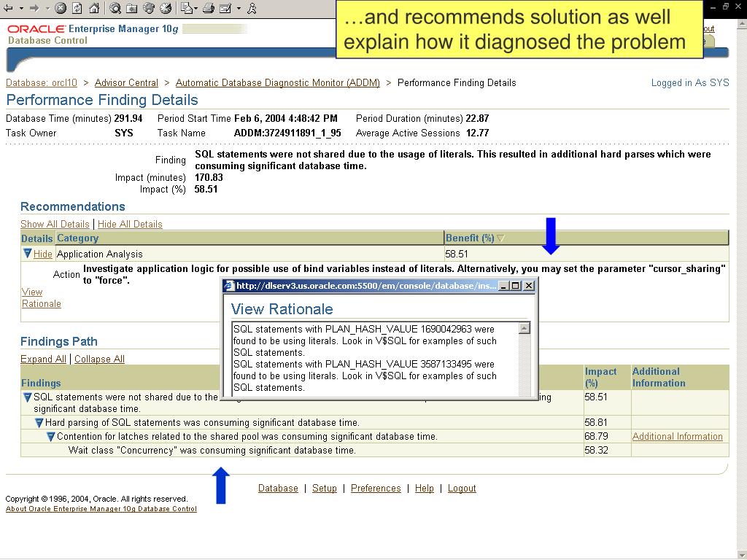Click the popup's Internet Explorer title icon
This screenshot has height=560, width=747.
pos(229,286)
